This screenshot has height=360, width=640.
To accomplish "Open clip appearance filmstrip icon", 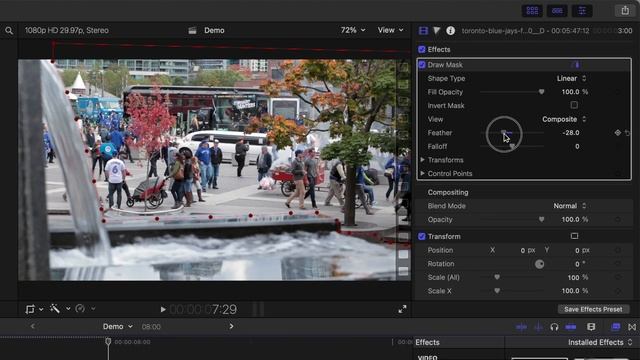I will [x=591, y=327].
